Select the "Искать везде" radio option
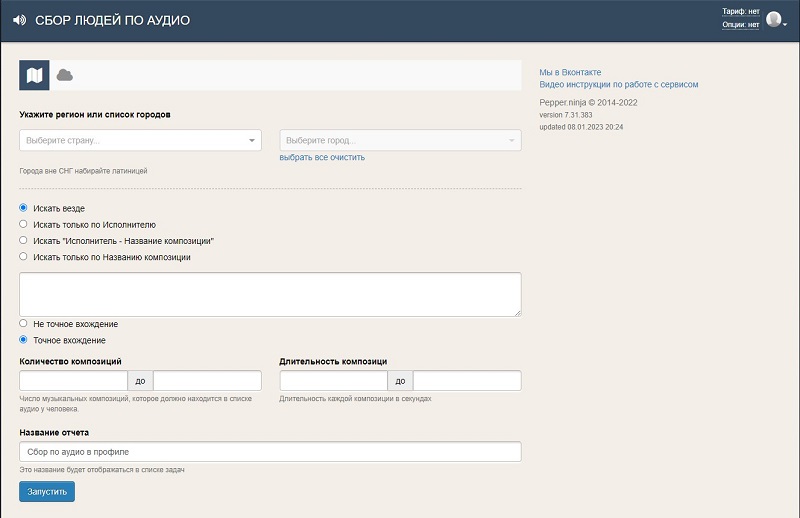 pos(24,208)
